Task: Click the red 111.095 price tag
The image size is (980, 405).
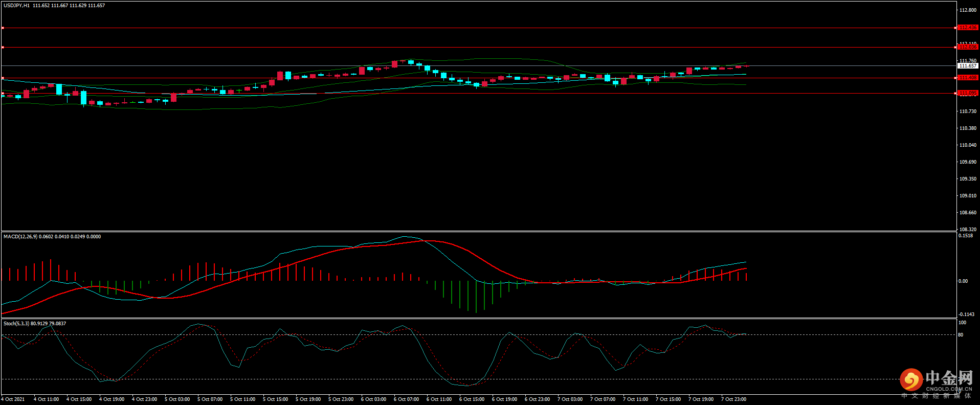Action: (968, 93)
